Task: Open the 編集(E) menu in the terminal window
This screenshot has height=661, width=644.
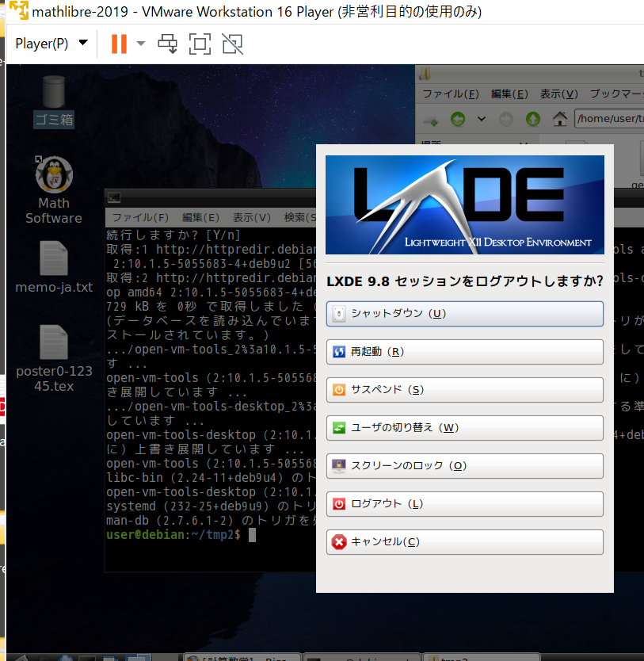Action: pos(200,217)
